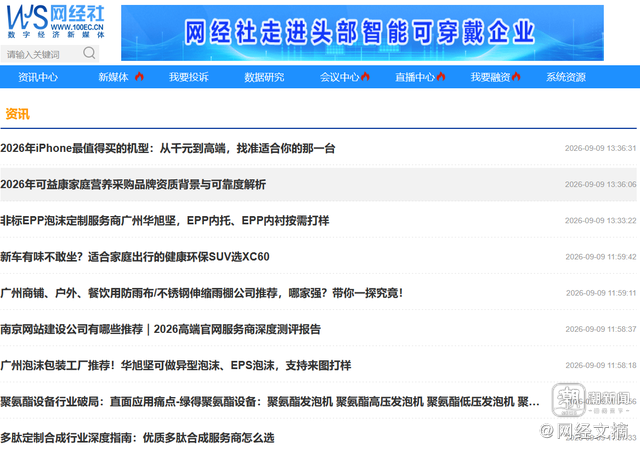Click the search magnifier icon

click(89, 53)
